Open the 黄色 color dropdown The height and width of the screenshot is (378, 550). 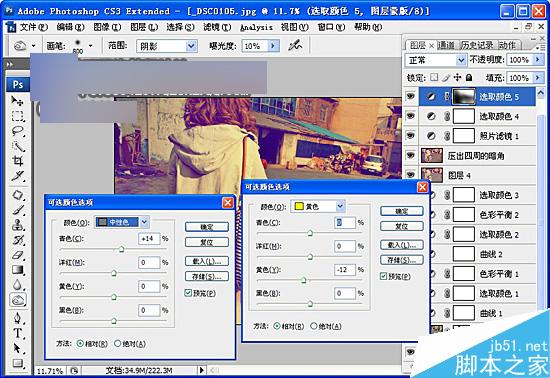click(x=340, y=207)
